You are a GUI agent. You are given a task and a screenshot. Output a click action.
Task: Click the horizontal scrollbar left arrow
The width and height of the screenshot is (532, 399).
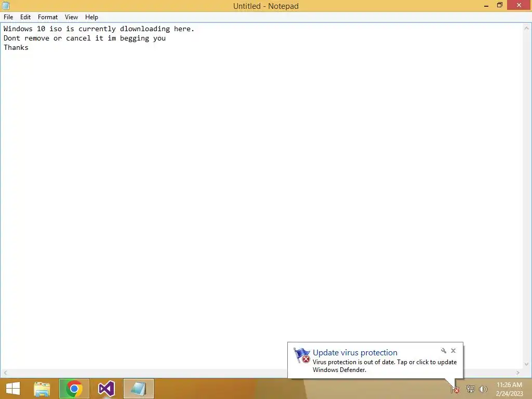tap(5, 373)
